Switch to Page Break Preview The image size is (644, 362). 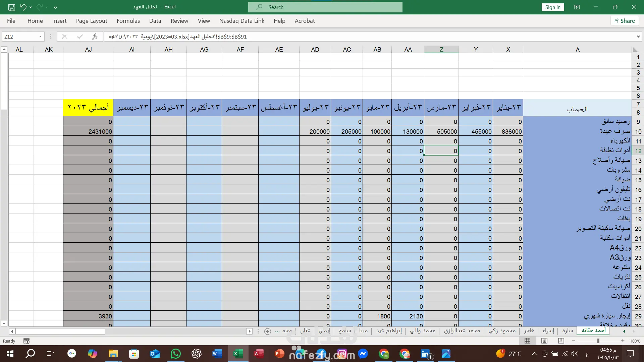click(561, 341)
